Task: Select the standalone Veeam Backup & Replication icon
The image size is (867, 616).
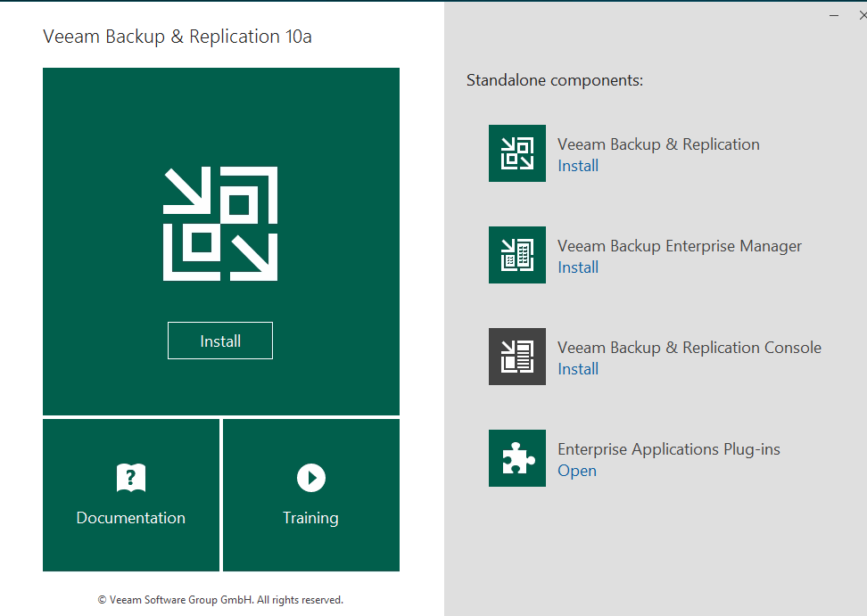Action: pos(517,153)
